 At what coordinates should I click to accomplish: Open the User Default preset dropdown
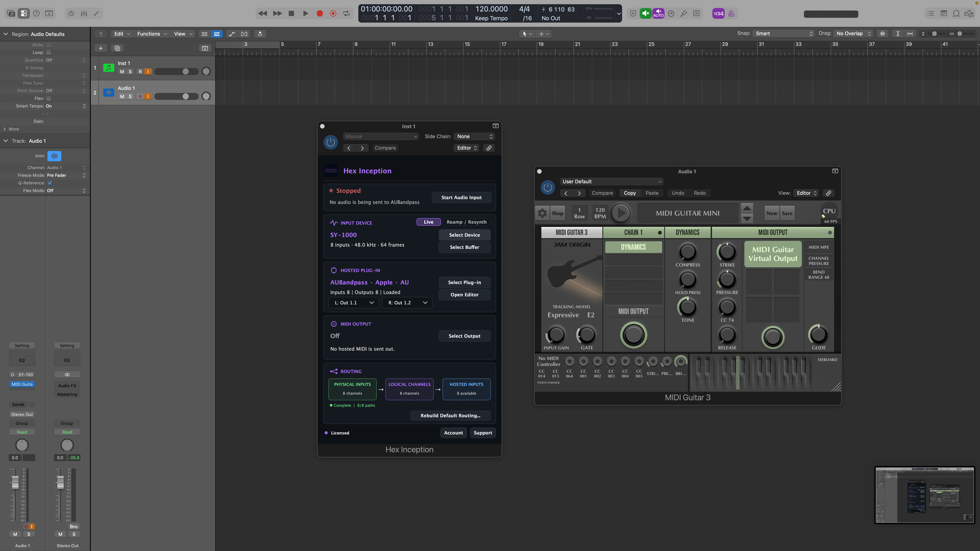click(x=611, y=182)
